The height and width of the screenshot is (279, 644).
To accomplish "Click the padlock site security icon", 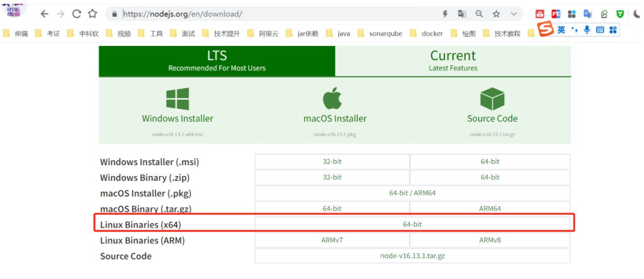I will [115, 14].
